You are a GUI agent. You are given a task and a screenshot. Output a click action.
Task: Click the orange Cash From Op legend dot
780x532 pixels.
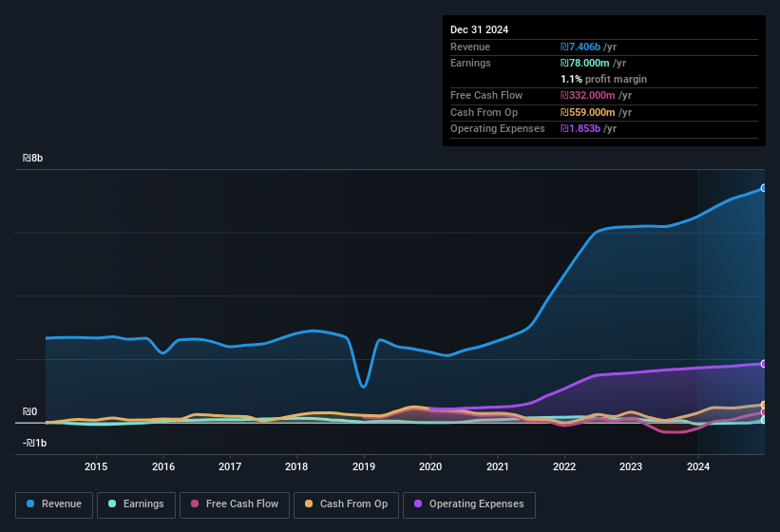(x=309, y=503)
